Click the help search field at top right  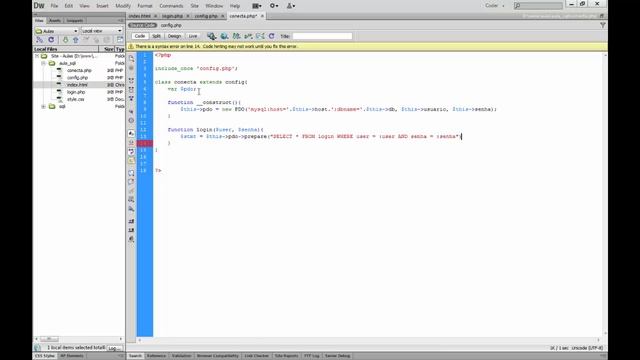click(538, 6)
